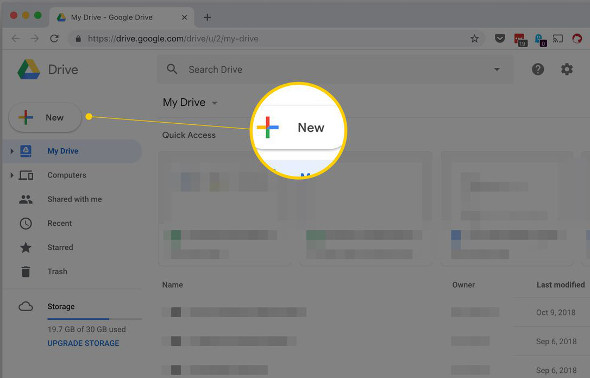Image resolution: width=590 pixels, height=378 pixels.
Task: Open the first Quick Access thumbnail card
Action: [x=225, y=208]
